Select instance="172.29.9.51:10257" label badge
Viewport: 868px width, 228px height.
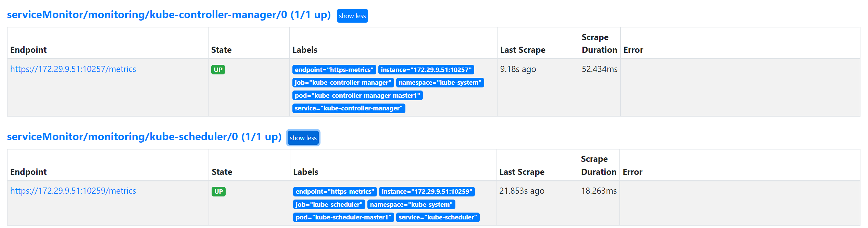tap(426, 70)
